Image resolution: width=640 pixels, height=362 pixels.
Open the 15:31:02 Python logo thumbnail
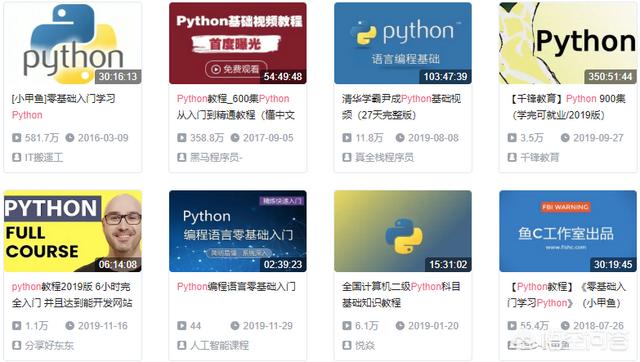403,231
